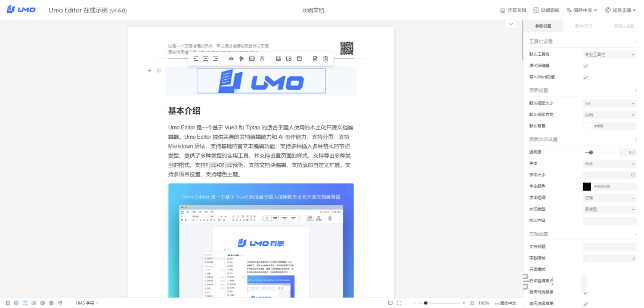
Task: Expand the 1945 字符 character count menu
Action: (86, 303)
